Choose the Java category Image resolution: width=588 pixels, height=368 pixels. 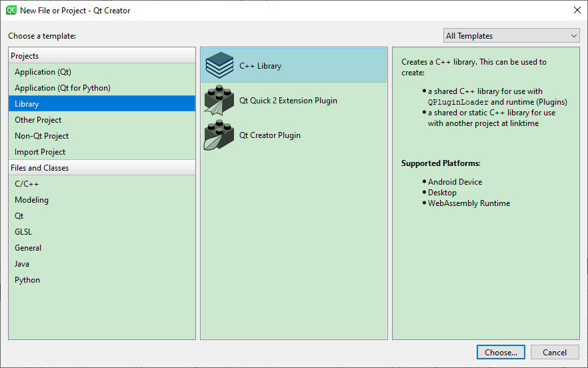(x=102, y=264)
